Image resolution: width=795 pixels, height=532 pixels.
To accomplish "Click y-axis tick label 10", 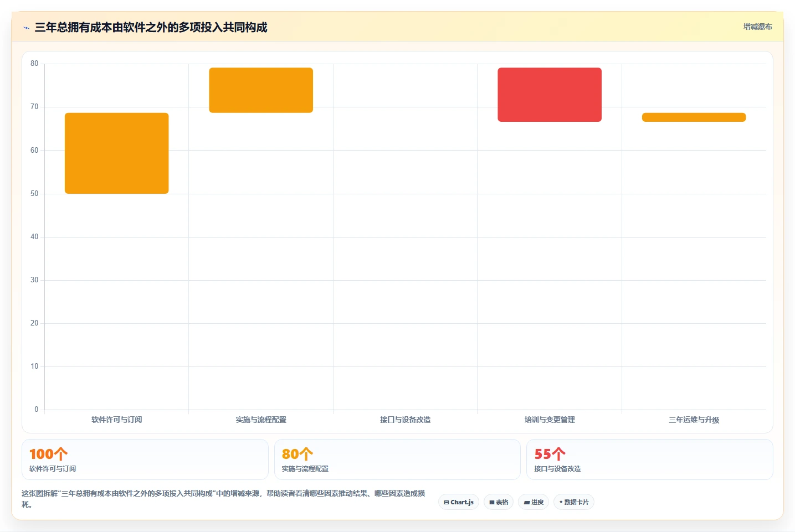I will pyautogui.click(x=34, y=366).
